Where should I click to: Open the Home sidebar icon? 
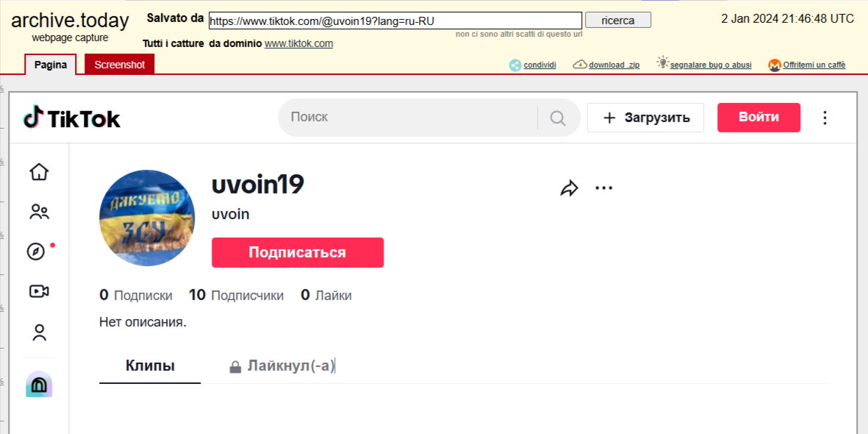pos(39,172)
